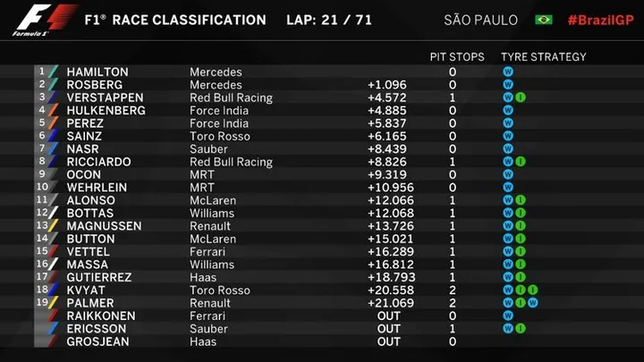Click the third tyre icon in Kvyat's row

tap(533, 290)
